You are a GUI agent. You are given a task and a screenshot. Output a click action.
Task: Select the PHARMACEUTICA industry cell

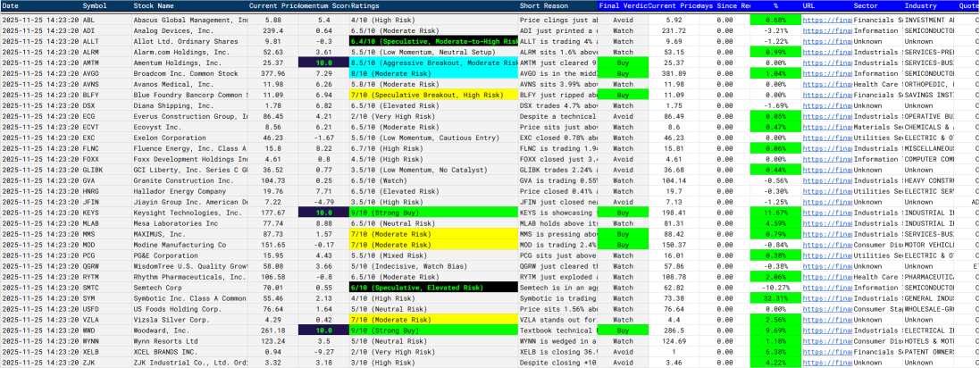point(929,277)
